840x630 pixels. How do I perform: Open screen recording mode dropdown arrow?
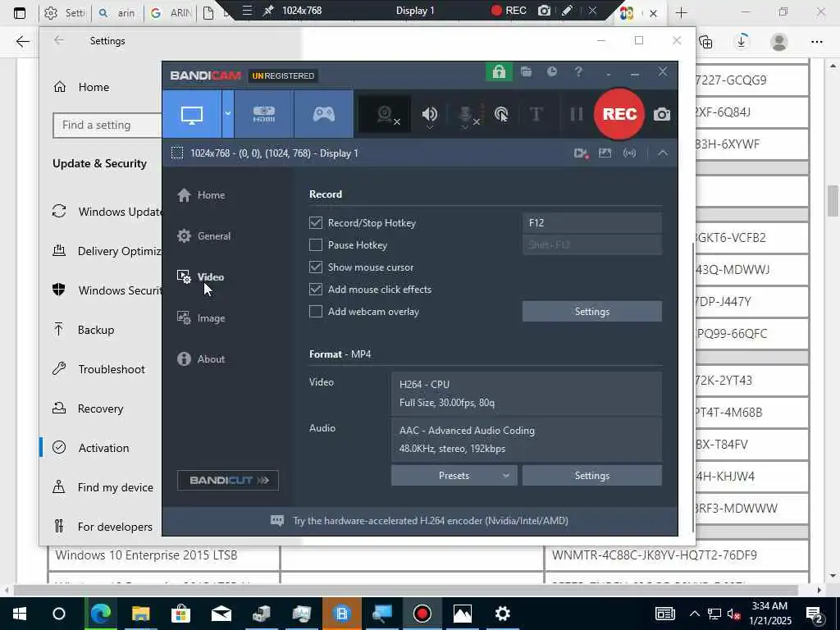tap(228, 114)
